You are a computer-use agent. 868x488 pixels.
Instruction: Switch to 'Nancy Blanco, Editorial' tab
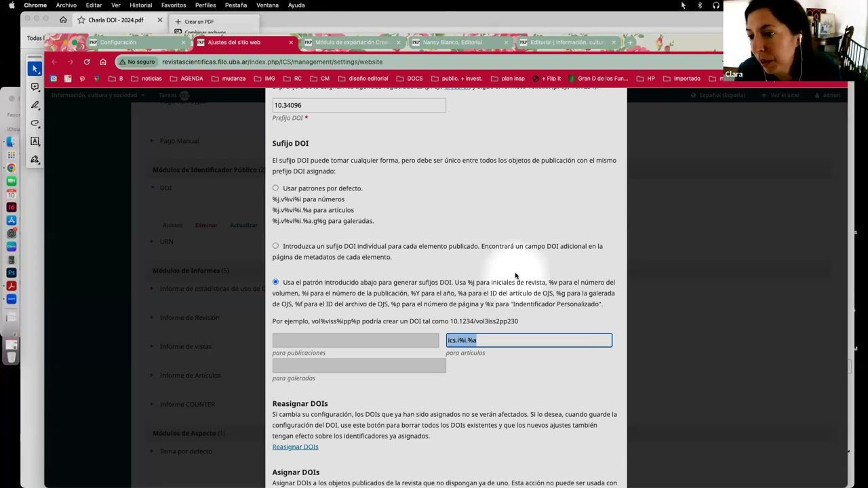point(460,42)
